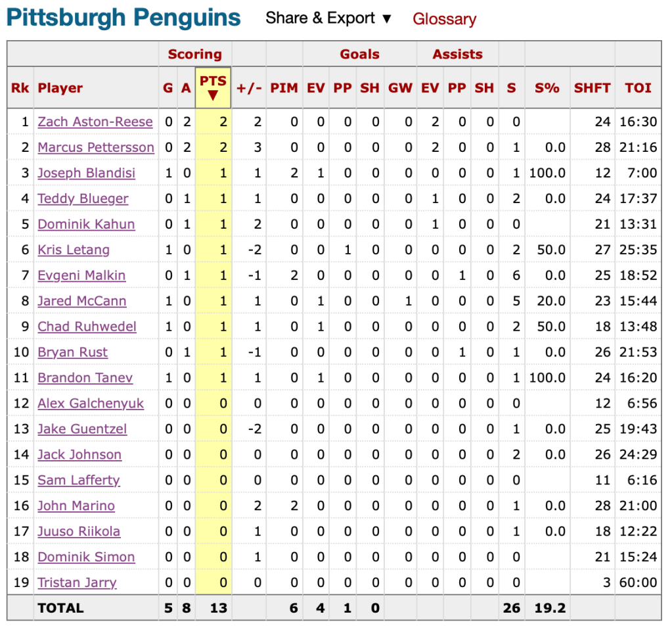Open Jake Guentzel player link
Image resolution: width=672 pixels, height=633 pixels.
point(82,429)
